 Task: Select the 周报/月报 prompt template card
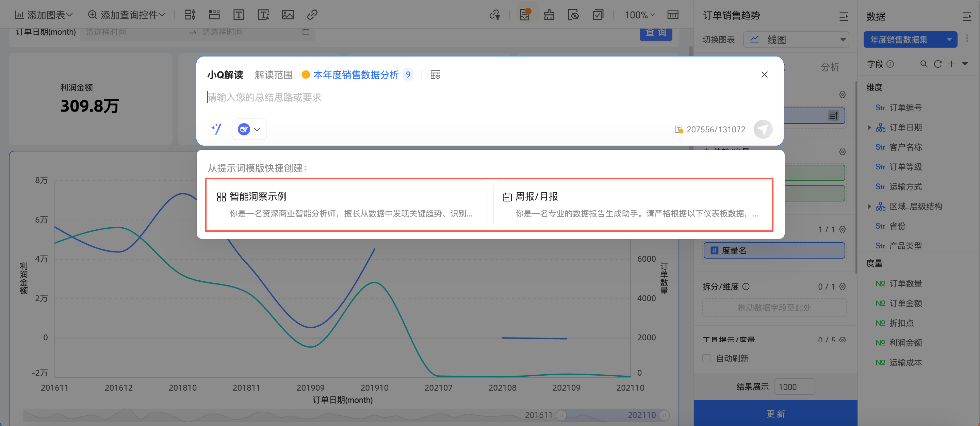pos(632,204)
